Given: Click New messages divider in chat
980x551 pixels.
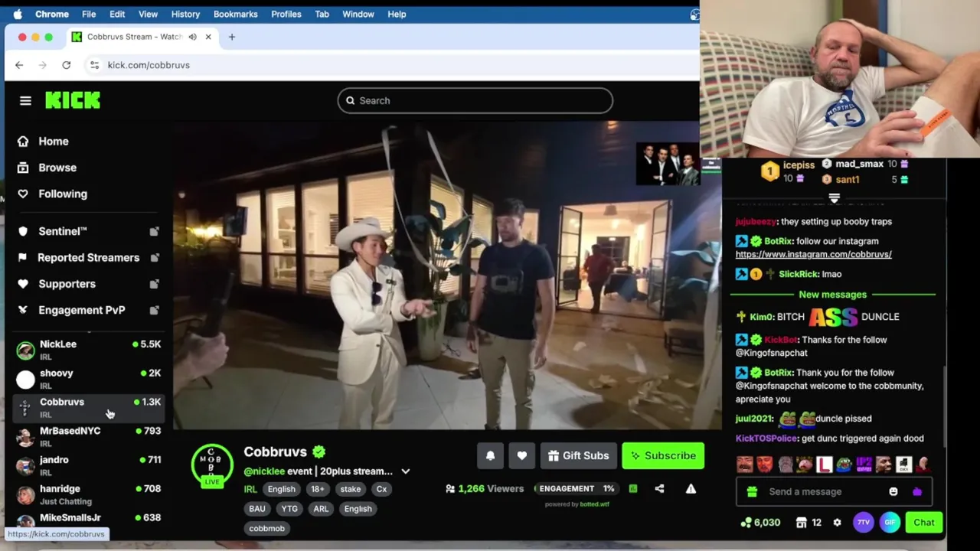Looking at the screenshot, I should click(x=833, y=295).
